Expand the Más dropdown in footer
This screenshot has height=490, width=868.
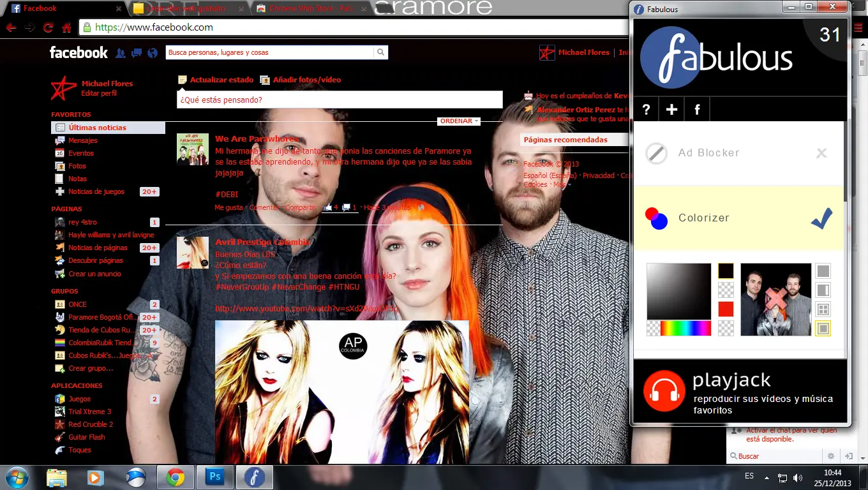[x=561, y=184]
